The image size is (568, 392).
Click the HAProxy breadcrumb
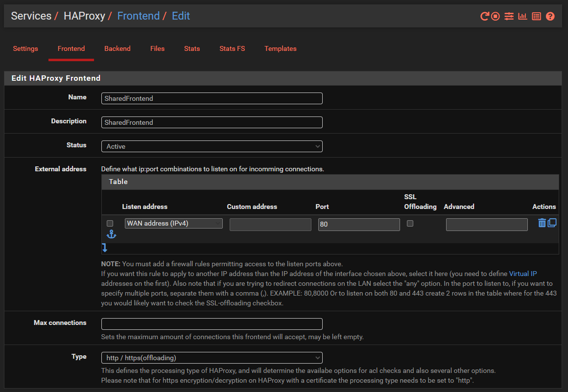(84, 16)
